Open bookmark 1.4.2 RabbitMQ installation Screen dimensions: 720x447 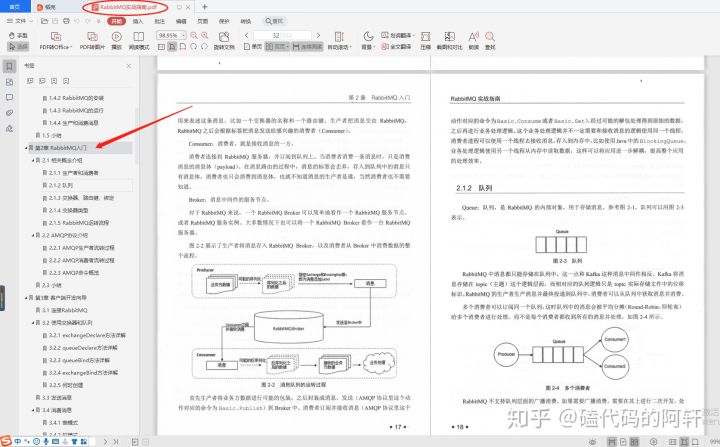coord(73,98)
